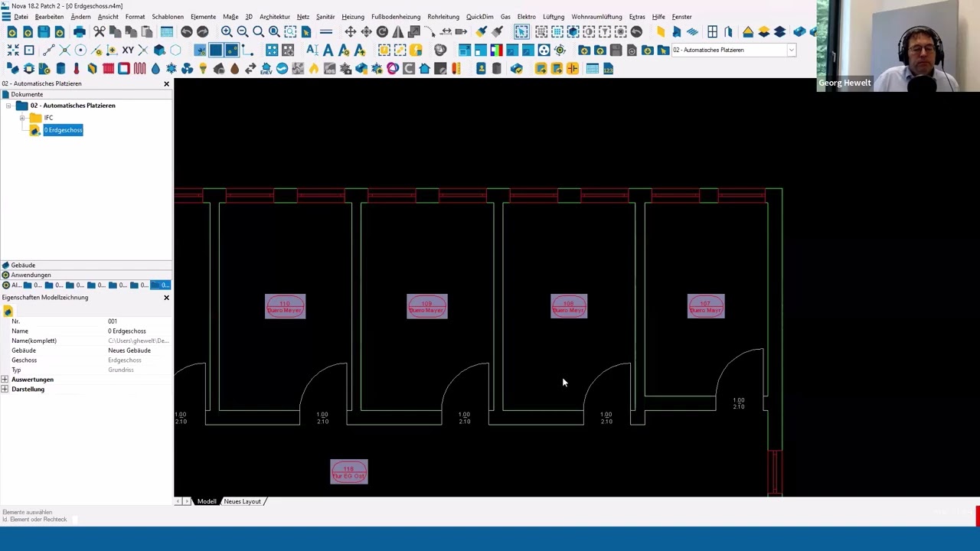Collapse the '02 - Automatisches Platzieren' tree node
980x551 pixels.
[x=8, y=106]
